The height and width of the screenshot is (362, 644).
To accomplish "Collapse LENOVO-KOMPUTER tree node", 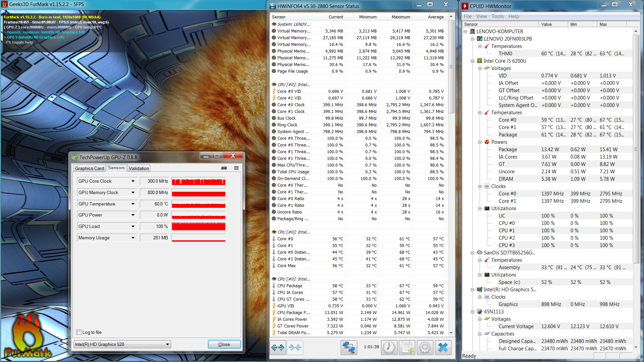I will click(465, 32).
